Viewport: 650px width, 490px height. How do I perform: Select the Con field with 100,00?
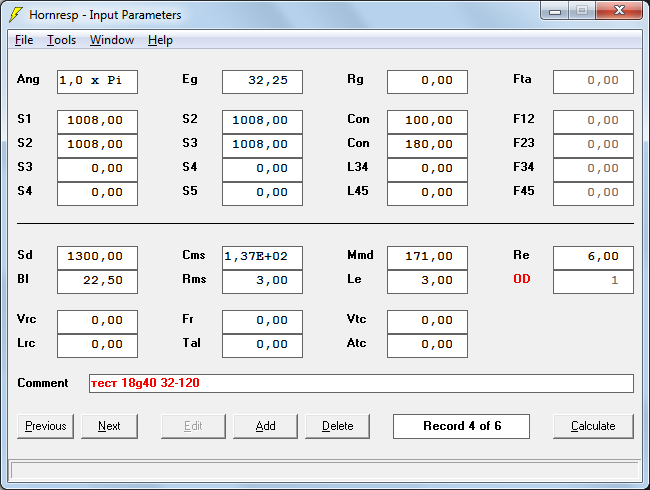[427, 121]
